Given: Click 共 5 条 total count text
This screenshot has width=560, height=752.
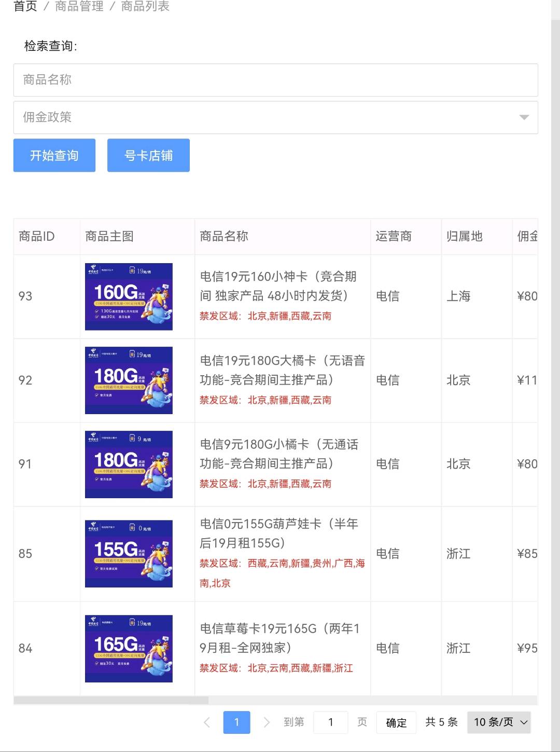Looking at the screenshot, I should coord(442,722).
